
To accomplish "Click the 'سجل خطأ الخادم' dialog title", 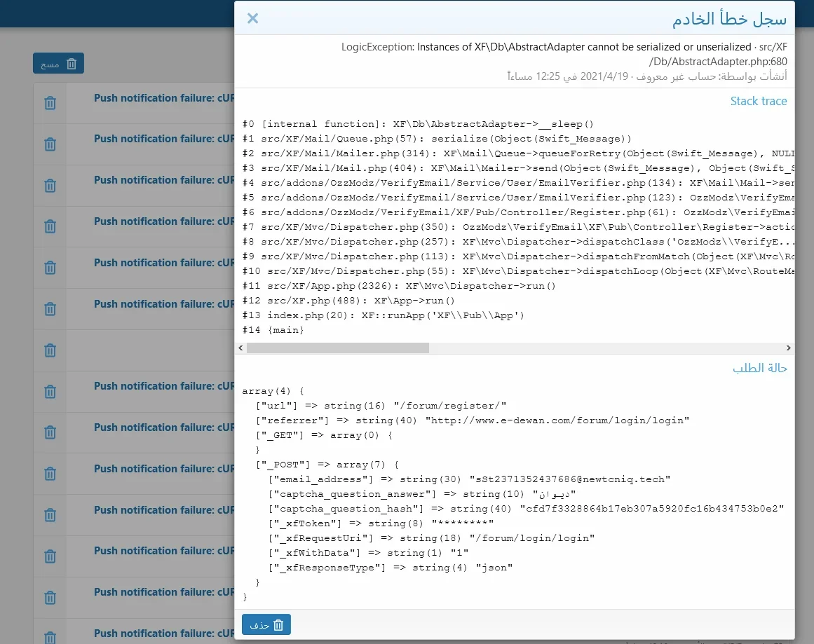I will coord(729,19).
